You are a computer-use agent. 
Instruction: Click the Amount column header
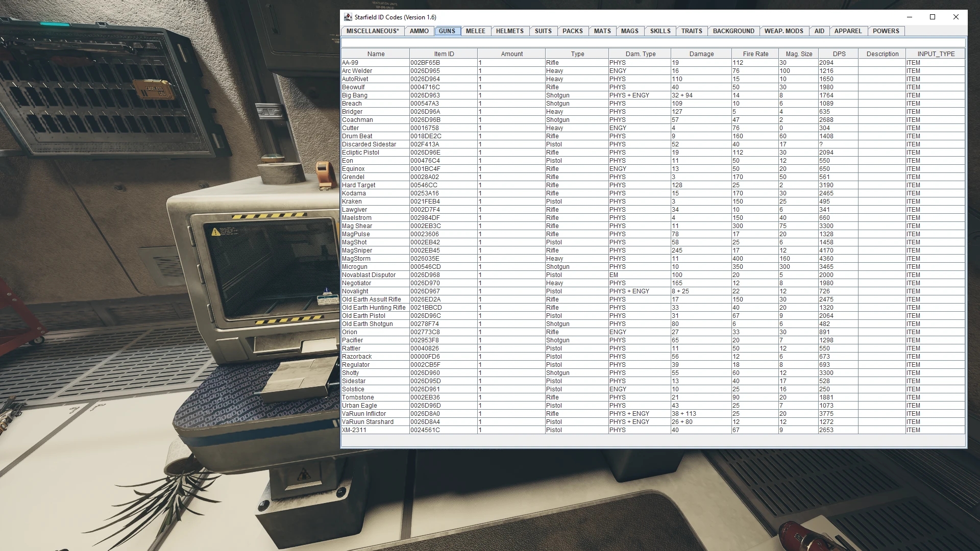(x=511, y=54)
